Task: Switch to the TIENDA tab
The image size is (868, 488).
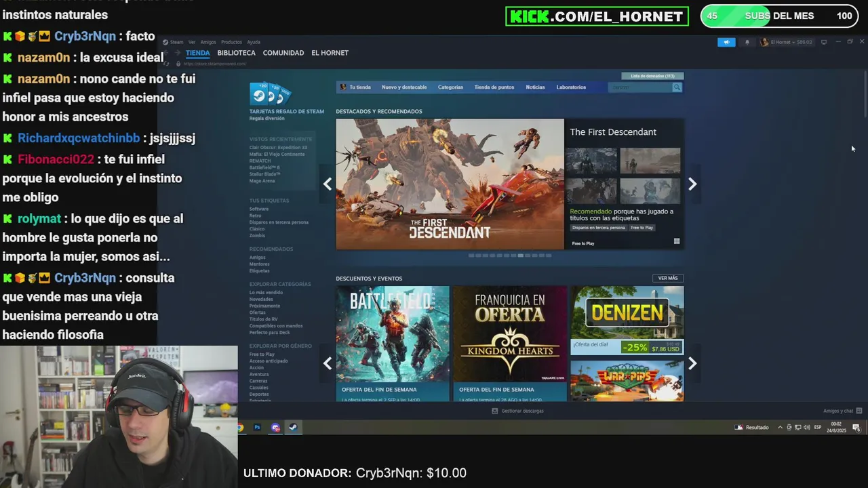Action: 198,53
